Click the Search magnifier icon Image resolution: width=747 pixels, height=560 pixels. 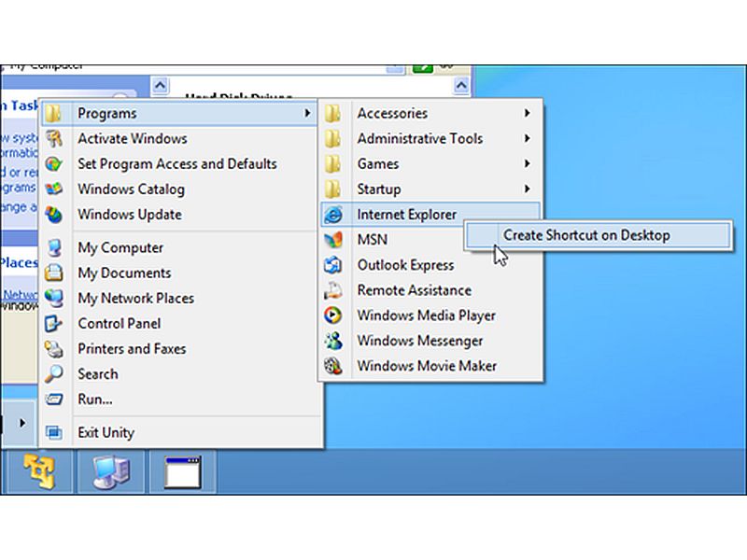[x=53, y=374]
